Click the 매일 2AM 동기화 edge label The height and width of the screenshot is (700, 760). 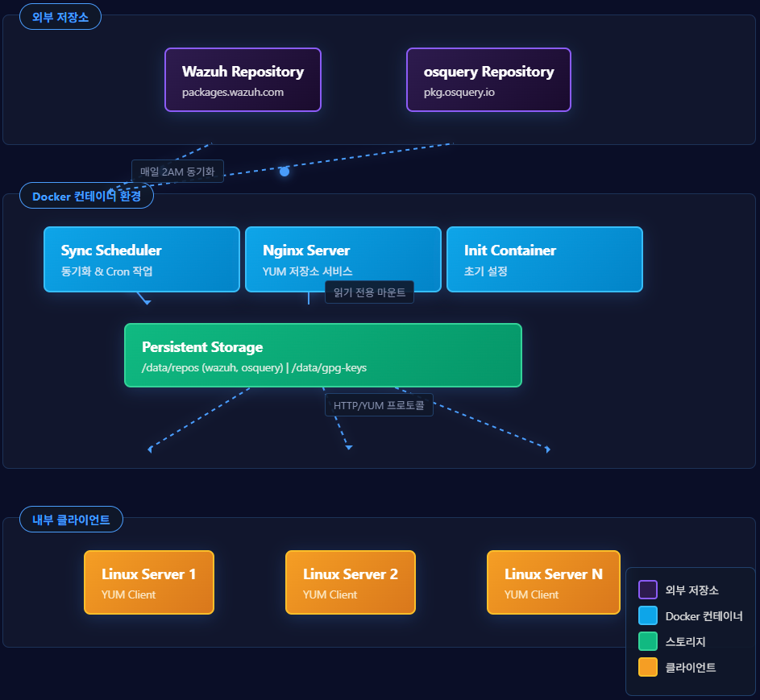click(x=177, y=172)
